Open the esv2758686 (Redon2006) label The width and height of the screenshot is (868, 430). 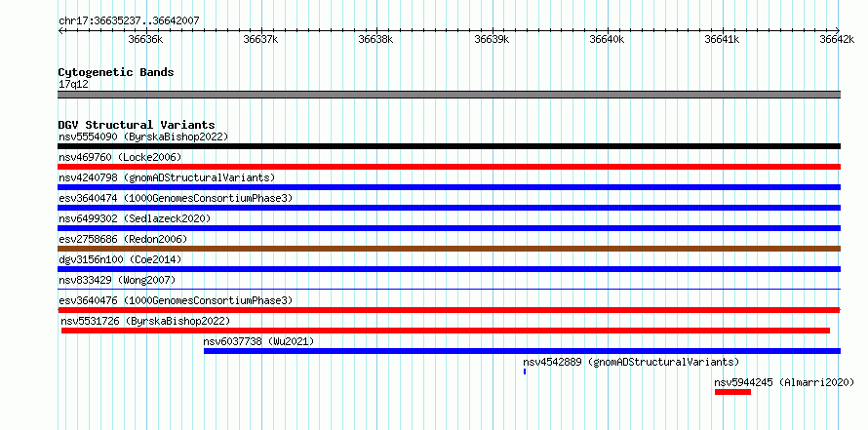123,239
